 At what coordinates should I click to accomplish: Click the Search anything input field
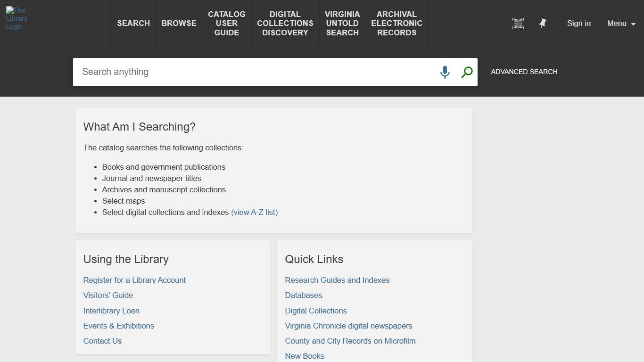(236, 72)
